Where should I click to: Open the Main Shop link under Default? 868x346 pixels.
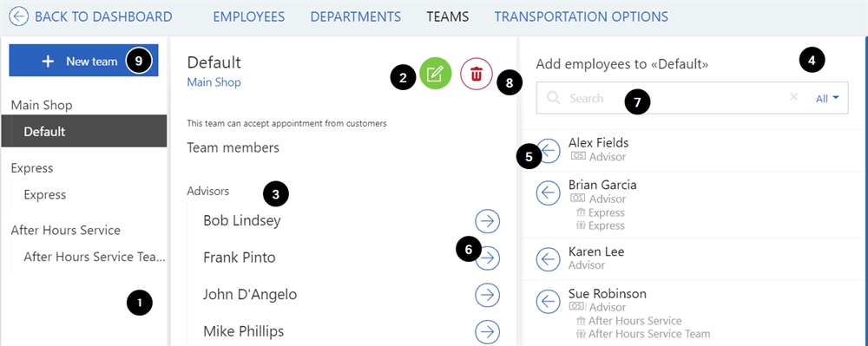coord(214,82)
